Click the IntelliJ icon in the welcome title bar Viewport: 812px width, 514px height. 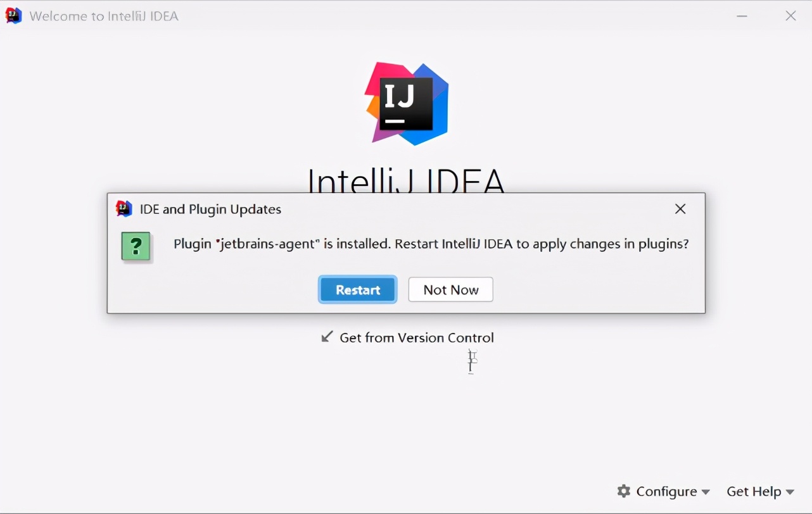pos(13,16)
